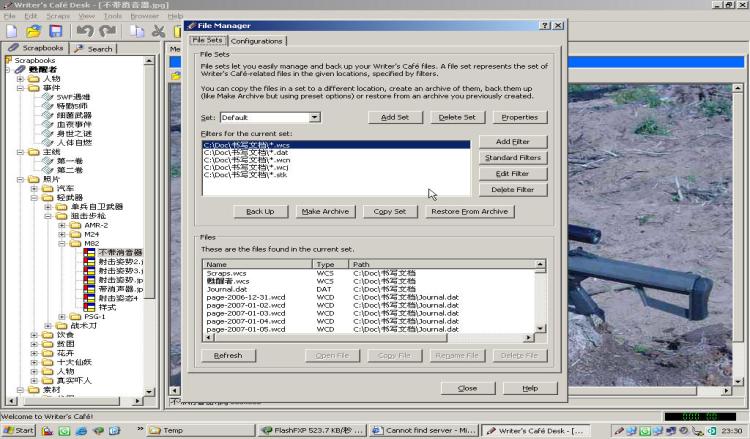The height and width of the screenshot is (439, 750).
Task: Click the green quick launch icon next to it
Action: (x=64, y=430)
